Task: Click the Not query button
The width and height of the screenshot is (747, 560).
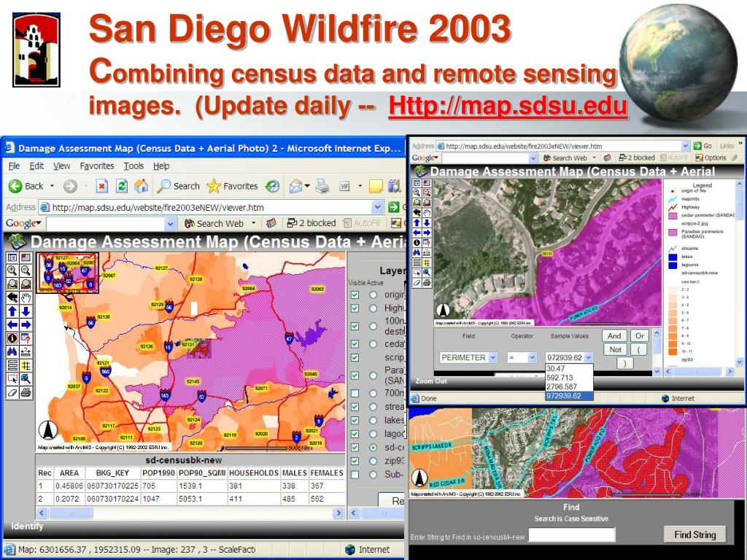Action: (615, 349)
